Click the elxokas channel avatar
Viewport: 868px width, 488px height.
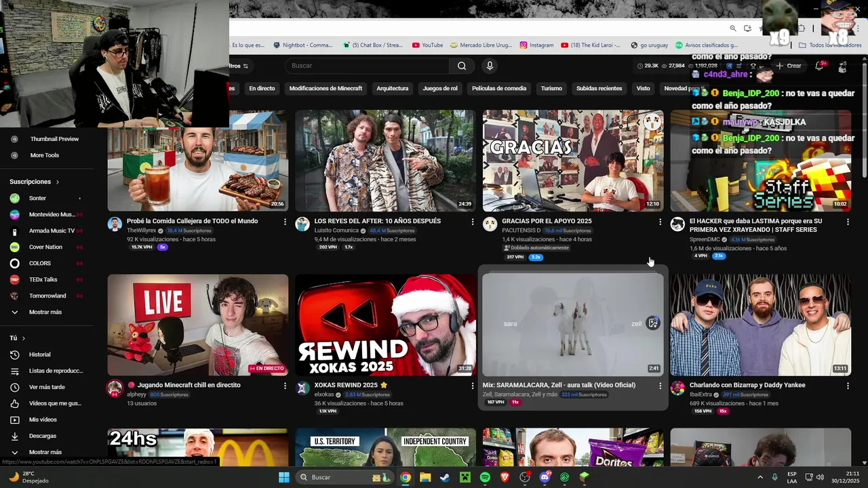[x=302, y=388]
